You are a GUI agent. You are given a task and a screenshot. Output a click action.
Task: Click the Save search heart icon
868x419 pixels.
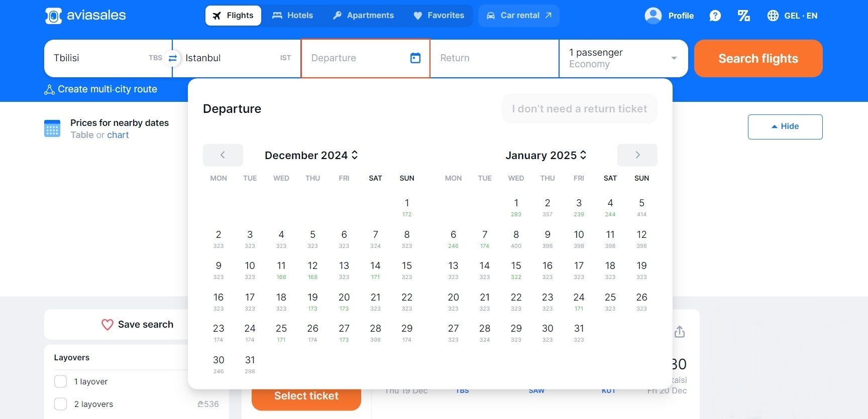[x=107, y=325]
